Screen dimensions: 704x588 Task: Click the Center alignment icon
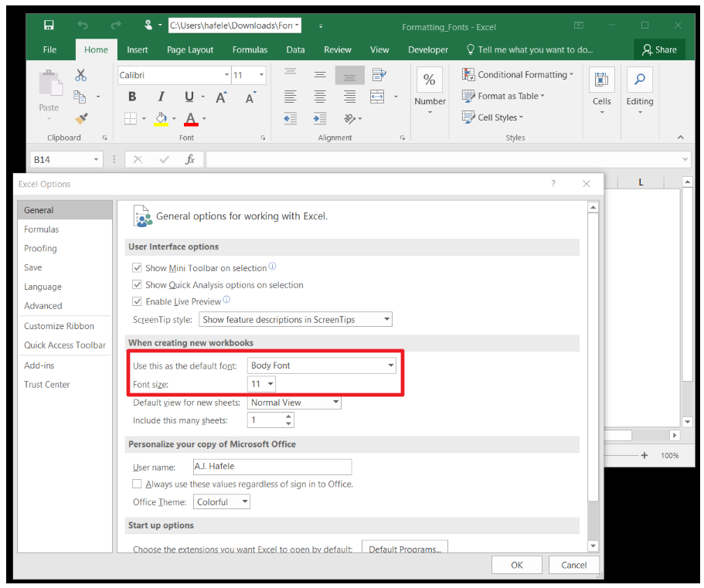[320, 97]
